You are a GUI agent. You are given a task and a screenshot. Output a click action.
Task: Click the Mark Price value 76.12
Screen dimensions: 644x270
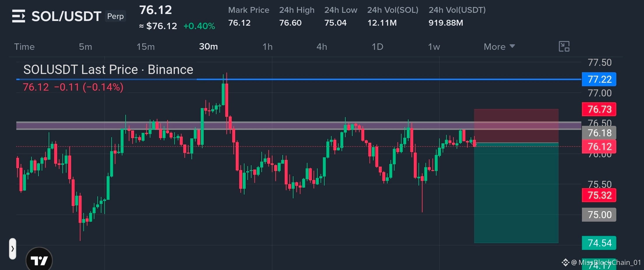(x=239, y=23)
